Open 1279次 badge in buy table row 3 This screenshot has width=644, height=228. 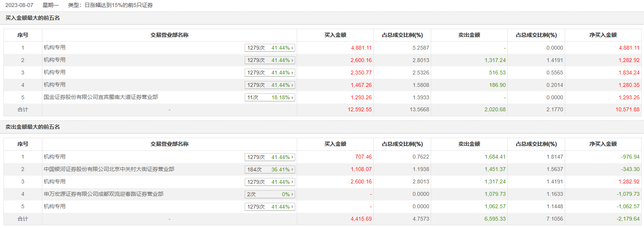point(270,73)
